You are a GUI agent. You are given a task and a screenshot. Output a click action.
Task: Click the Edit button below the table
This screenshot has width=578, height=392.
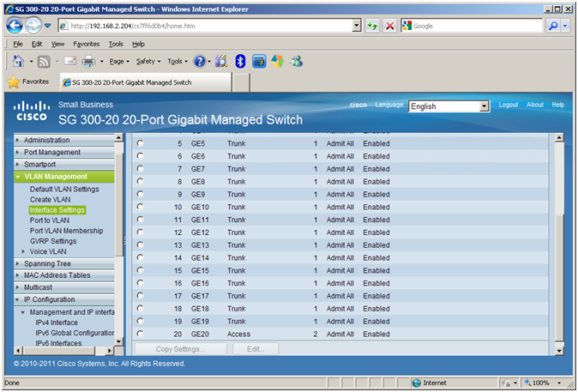tap(256, 349)
